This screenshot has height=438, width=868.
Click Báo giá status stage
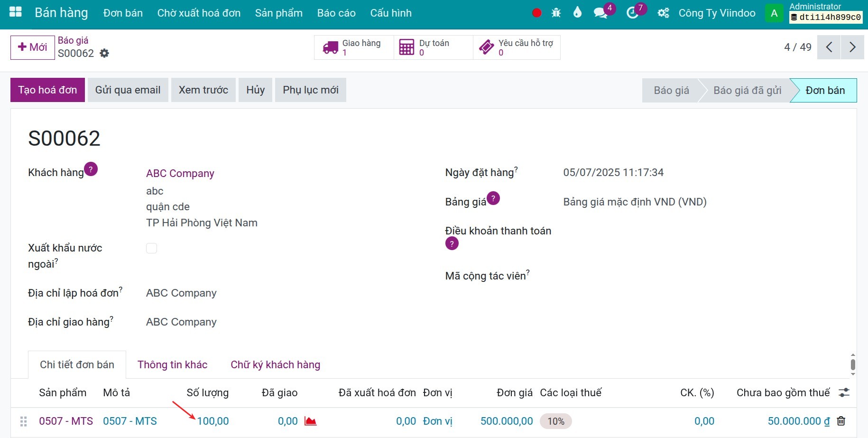tap(671, 90)
